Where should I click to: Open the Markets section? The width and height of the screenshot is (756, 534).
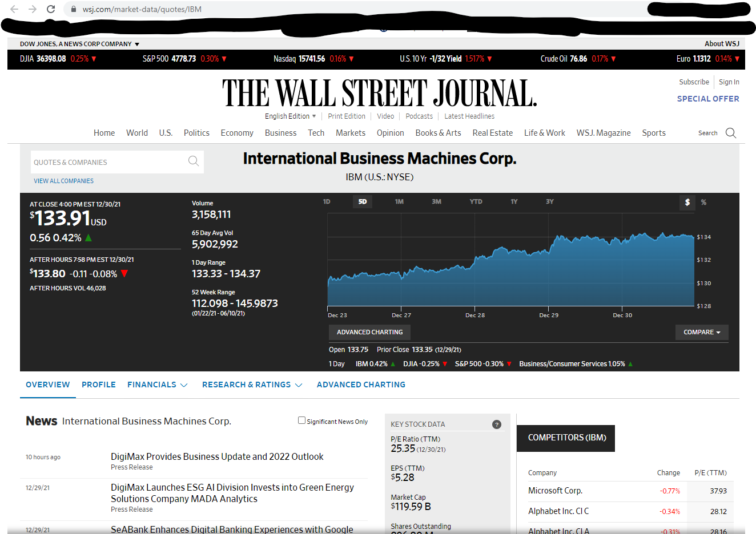[x=351, y=133]
